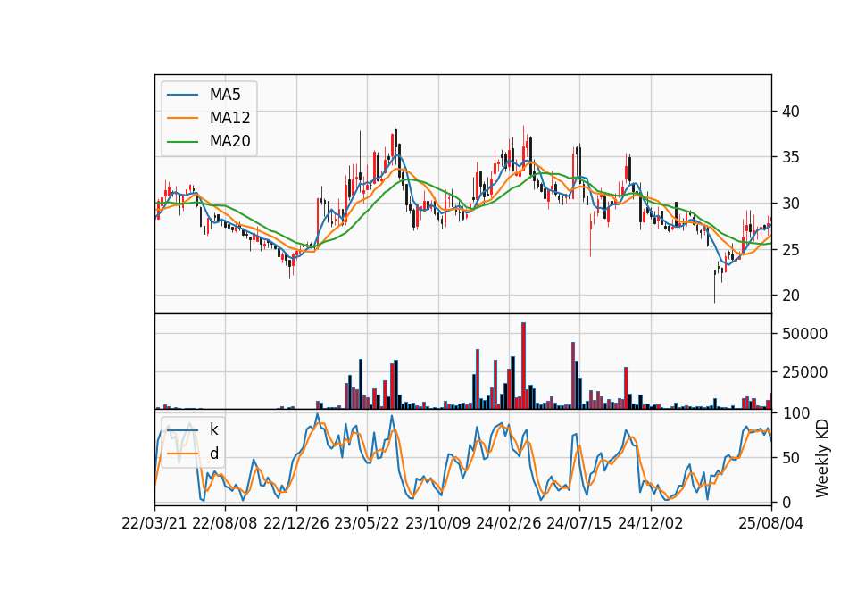
Task: Click the Weekly KD axis label
Action: pyautogui.click(x=821, y=458)
